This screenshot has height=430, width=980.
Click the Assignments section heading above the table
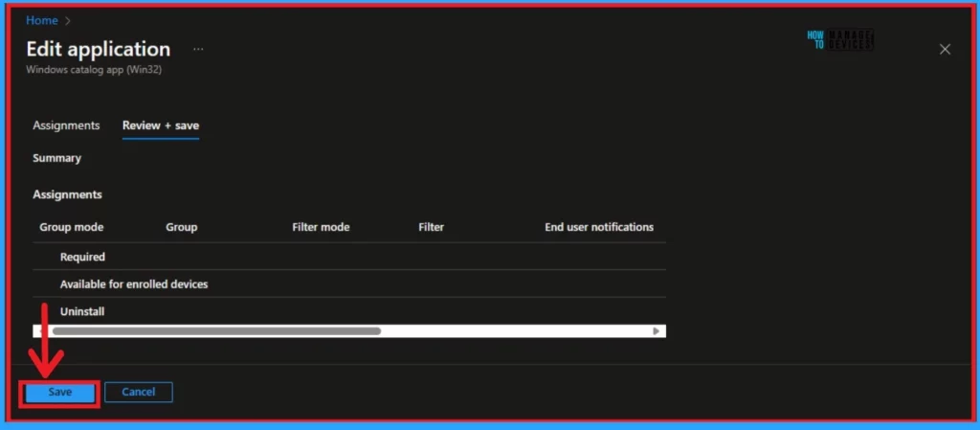[68, 194]
